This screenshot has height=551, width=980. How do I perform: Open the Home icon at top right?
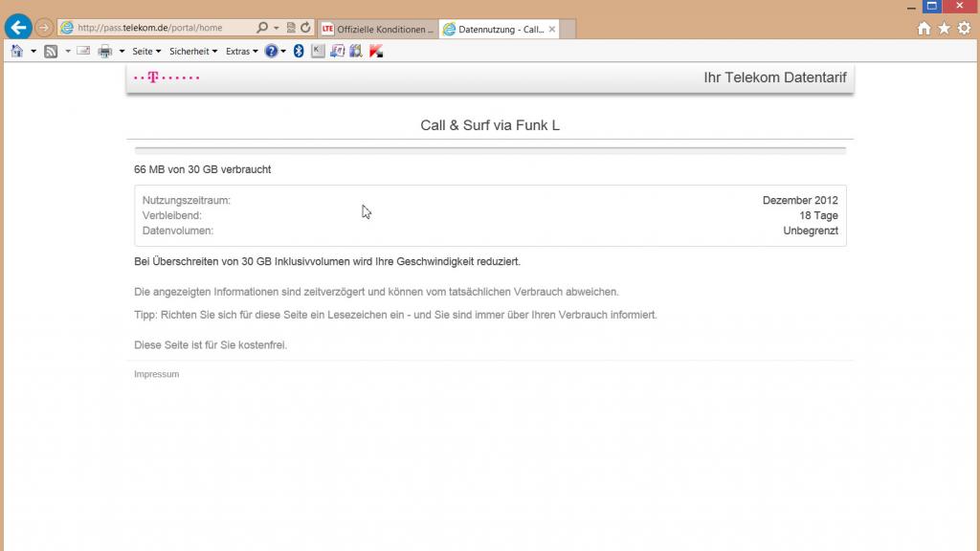pos(924,28)
